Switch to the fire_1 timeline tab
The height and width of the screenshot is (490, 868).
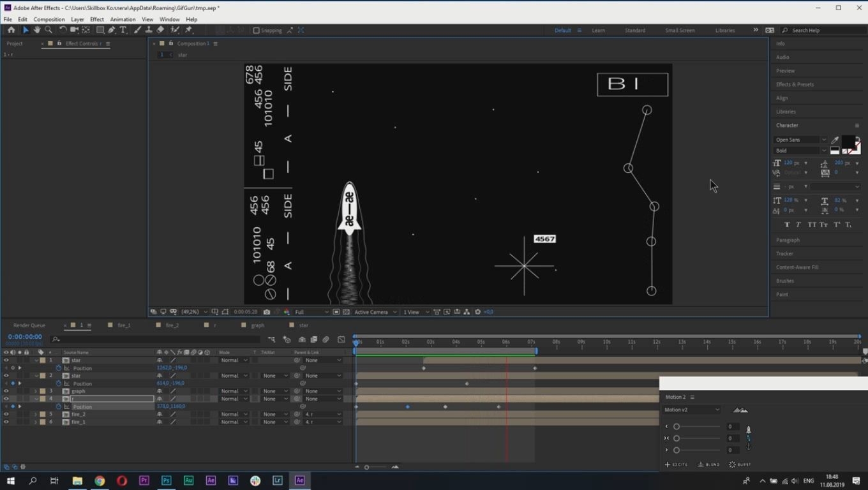tap(124, 325)
